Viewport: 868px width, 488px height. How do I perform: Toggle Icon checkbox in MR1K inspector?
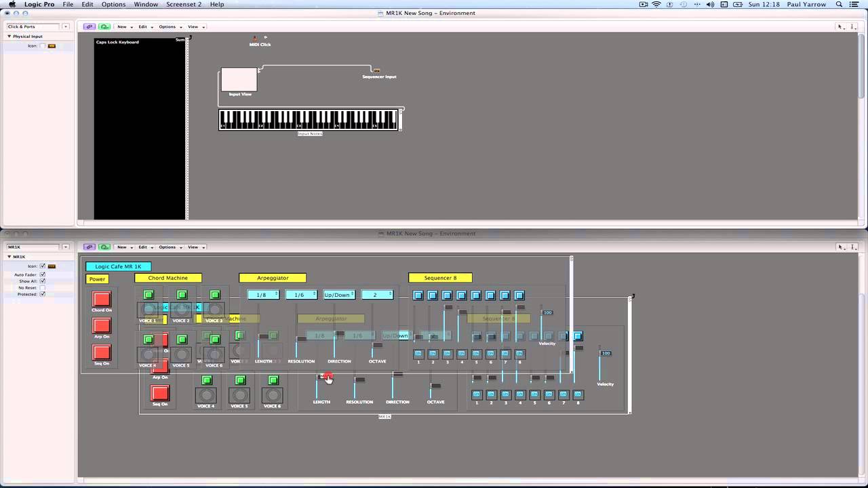[x=43, y=266]
